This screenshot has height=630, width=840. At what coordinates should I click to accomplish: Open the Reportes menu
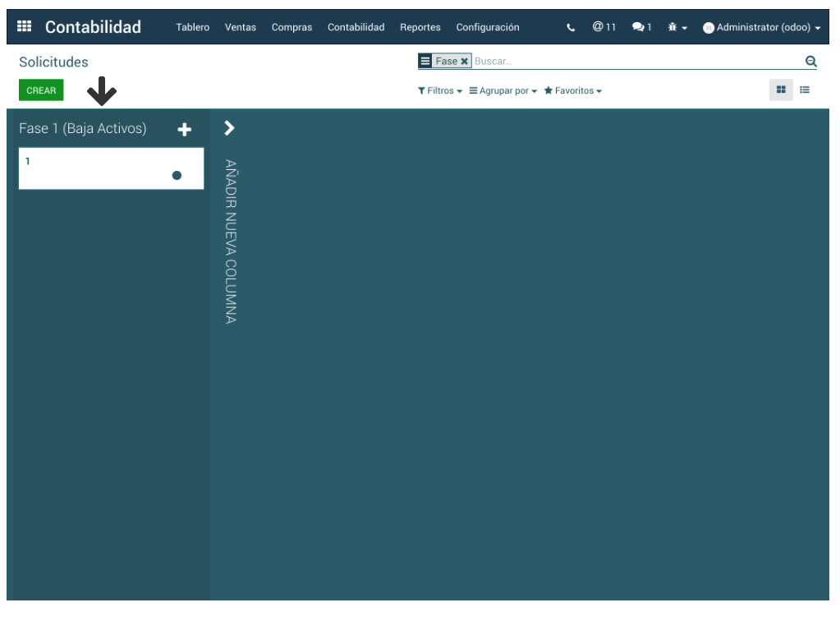pos(420,28)
